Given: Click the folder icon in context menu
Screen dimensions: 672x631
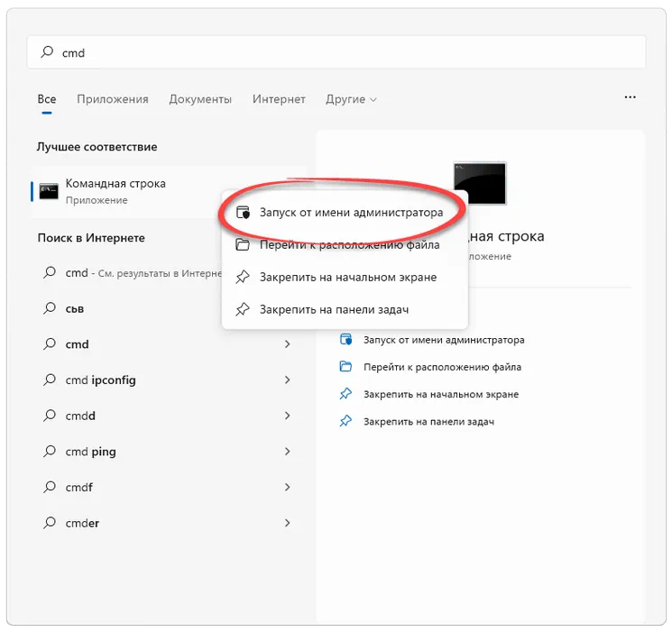Looking at the screenshot, I should [x=243, y=244].
